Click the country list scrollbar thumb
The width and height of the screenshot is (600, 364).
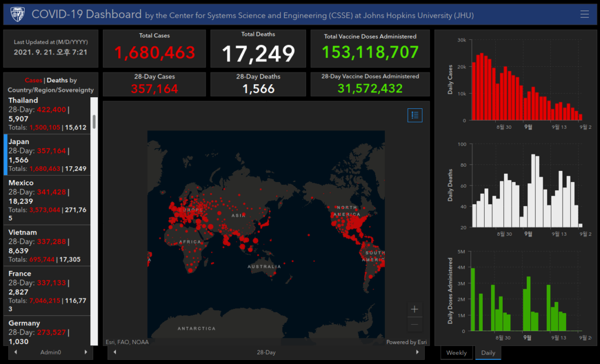(94, 122)
